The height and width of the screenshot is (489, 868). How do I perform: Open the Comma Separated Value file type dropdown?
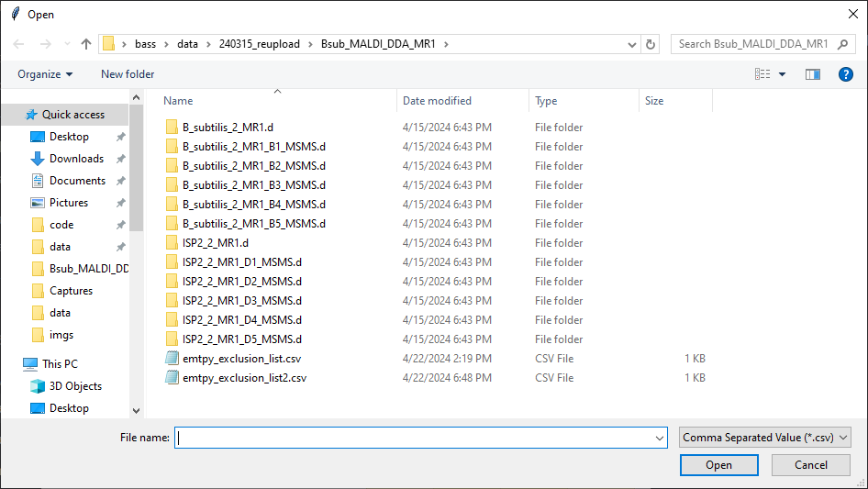(765, 438)
